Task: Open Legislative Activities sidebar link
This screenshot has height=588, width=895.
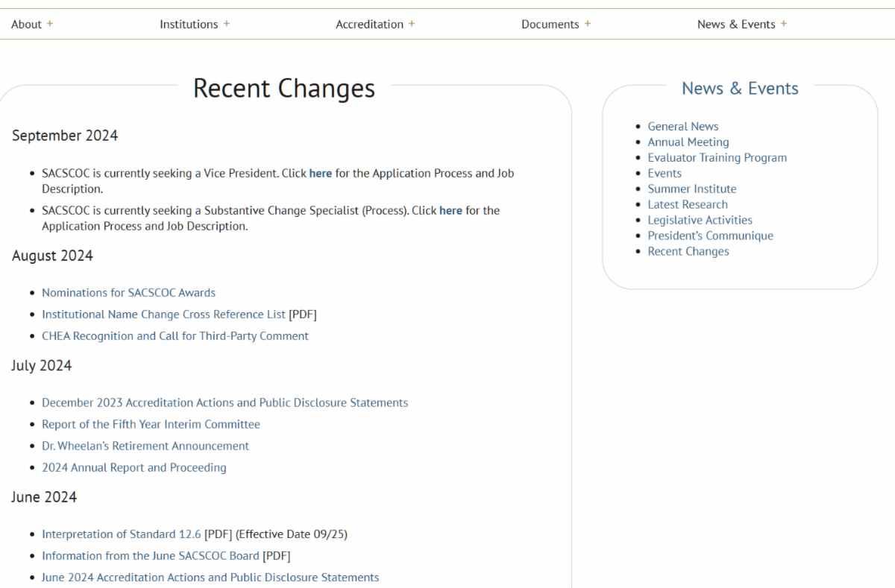Action: (x=700, y=220)
